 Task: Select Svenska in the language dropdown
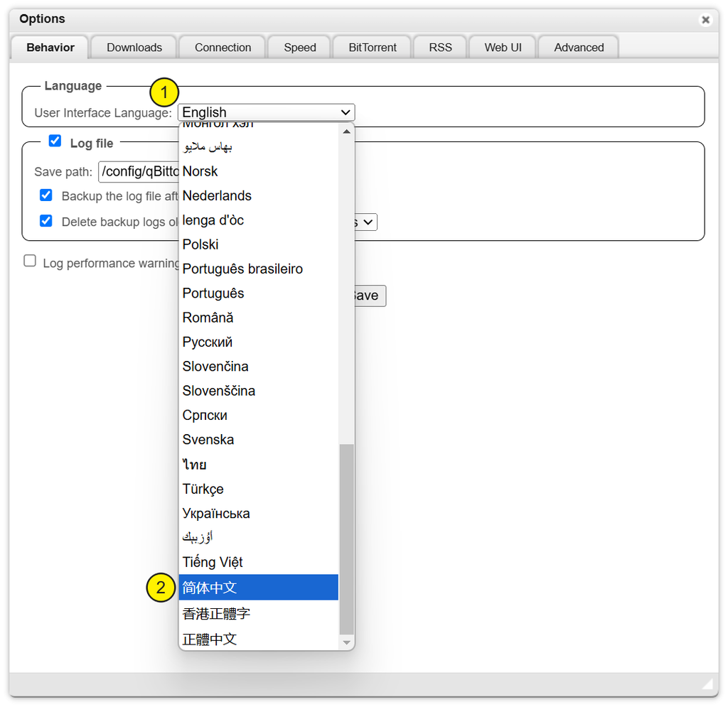(208, 439)
